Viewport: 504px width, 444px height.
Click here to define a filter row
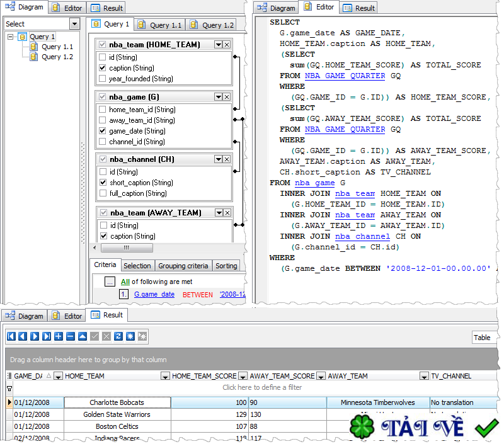tap(261, 388)
